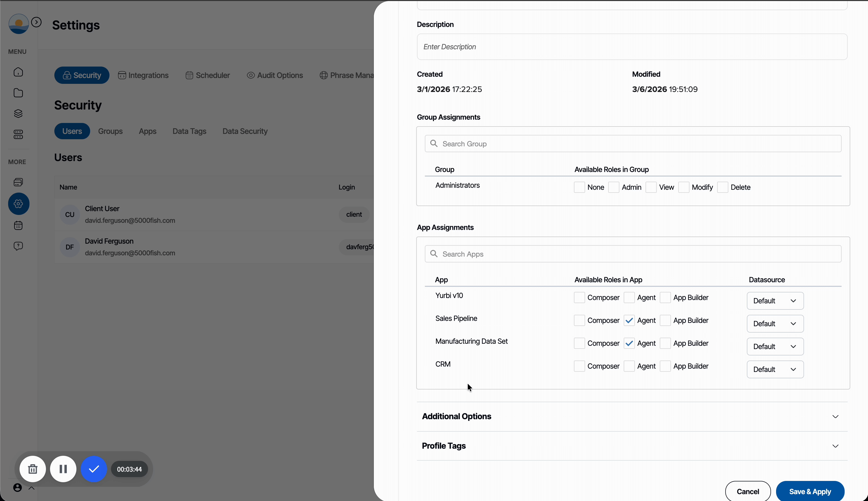Toggle the None role for Administrators
The height and width of the screenshot is (501, 868).
click(580, 187)
